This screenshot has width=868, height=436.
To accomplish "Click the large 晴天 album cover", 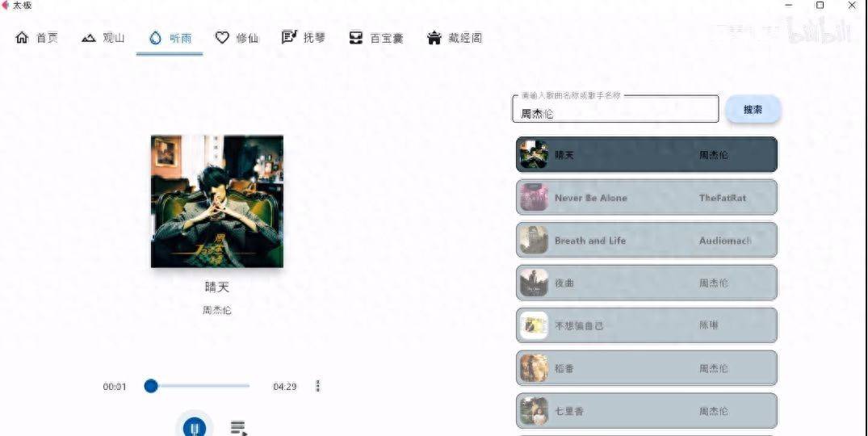I will click(x=217, y=201).
